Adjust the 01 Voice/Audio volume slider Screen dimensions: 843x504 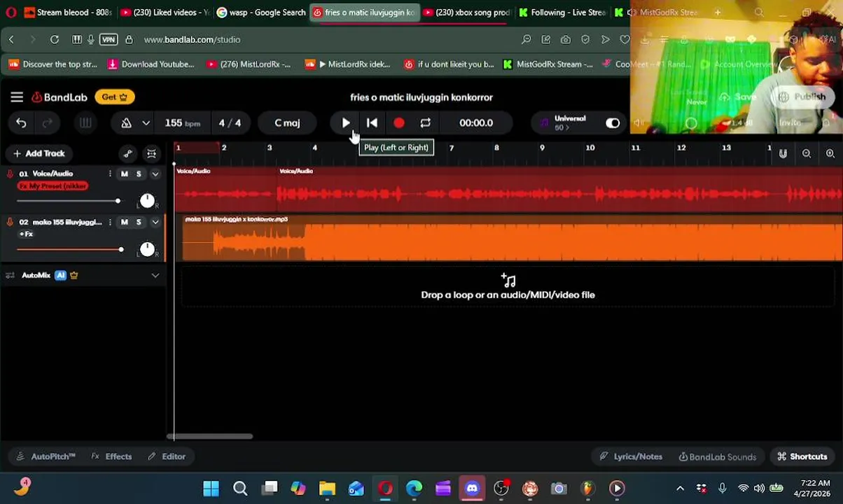[68, 201]
